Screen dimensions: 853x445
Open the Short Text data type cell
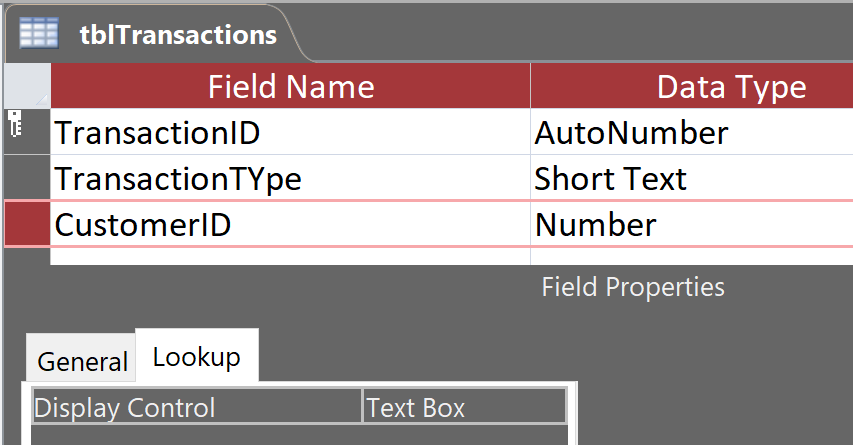pyautogui.click(x=690, y=179)
